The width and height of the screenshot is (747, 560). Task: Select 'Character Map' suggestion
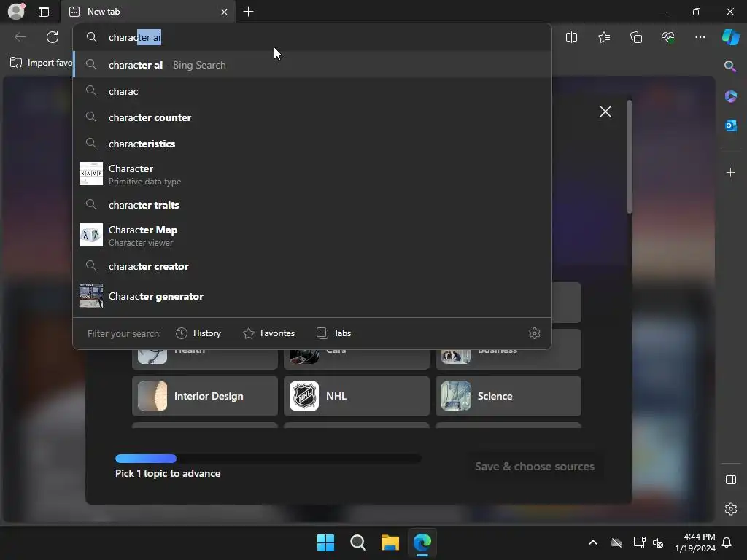click(x=312, y=236)
